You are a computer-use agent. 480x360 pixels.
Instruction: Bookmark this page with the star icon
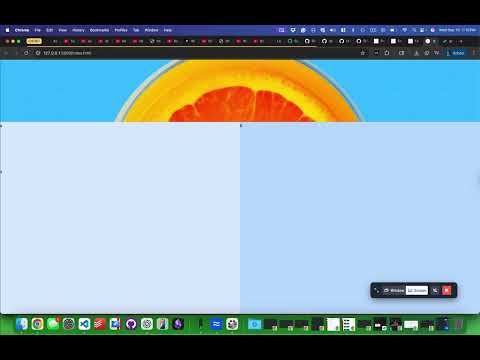click(363, 53)
